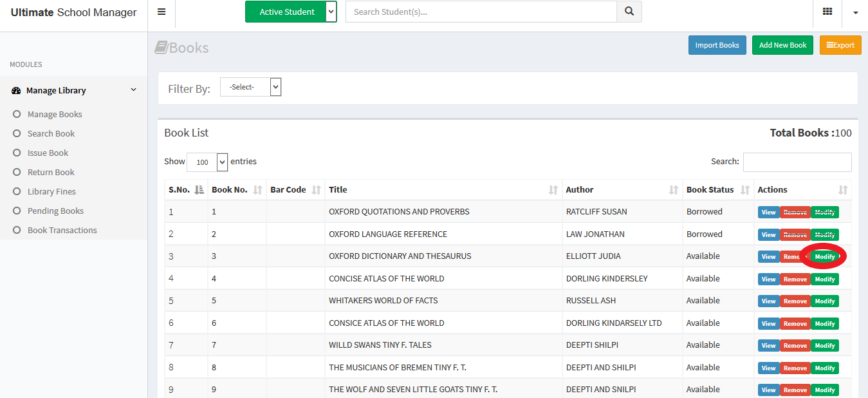This screenshot has height=398, width=868.
Task: Sort by Book Status column sort icon
Action: [x=745, y=190]
